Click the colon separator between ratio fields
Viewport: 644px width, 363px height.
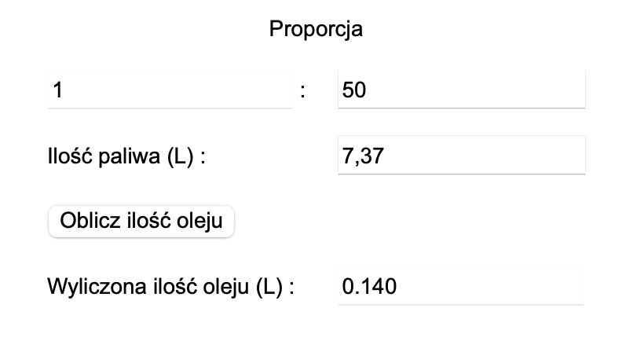click(303, 92)
